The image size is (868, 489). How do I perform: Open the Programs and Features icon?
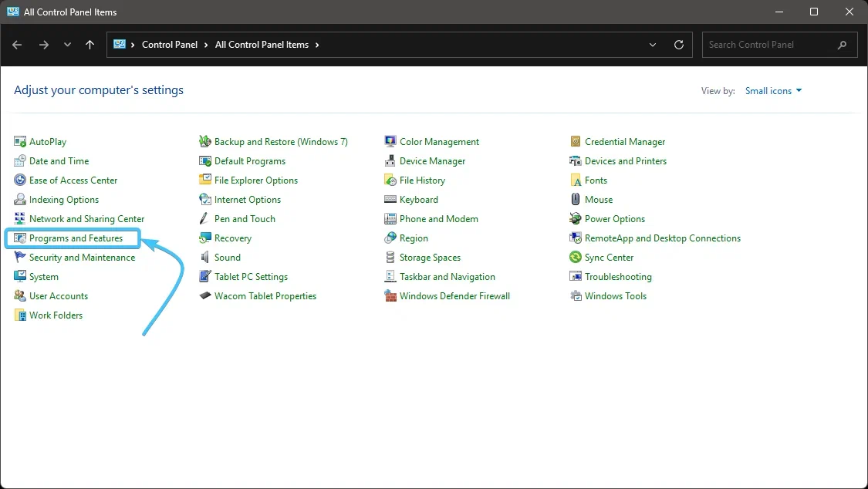[20, 238]
